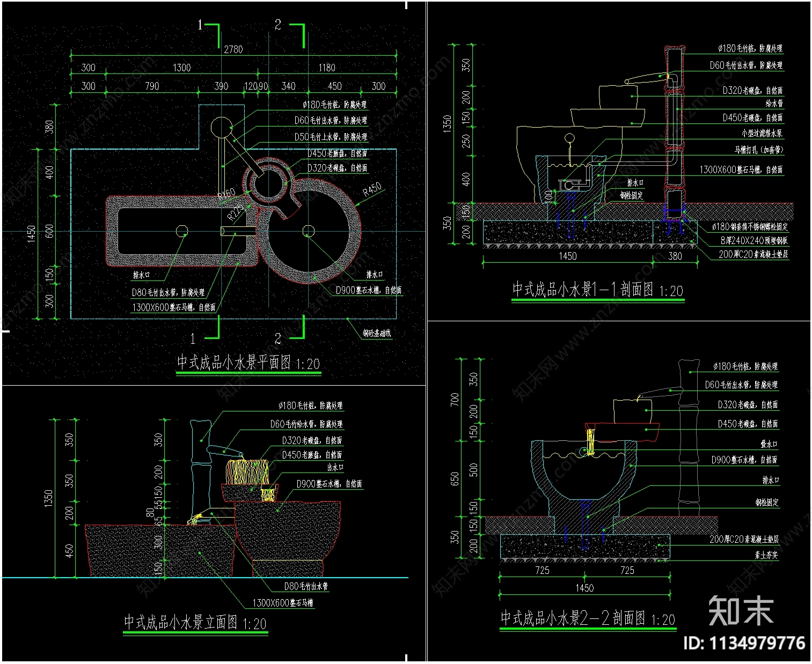Click the plan view title 中式成品小水景平面图 1:20

click(x=248, y=363)
